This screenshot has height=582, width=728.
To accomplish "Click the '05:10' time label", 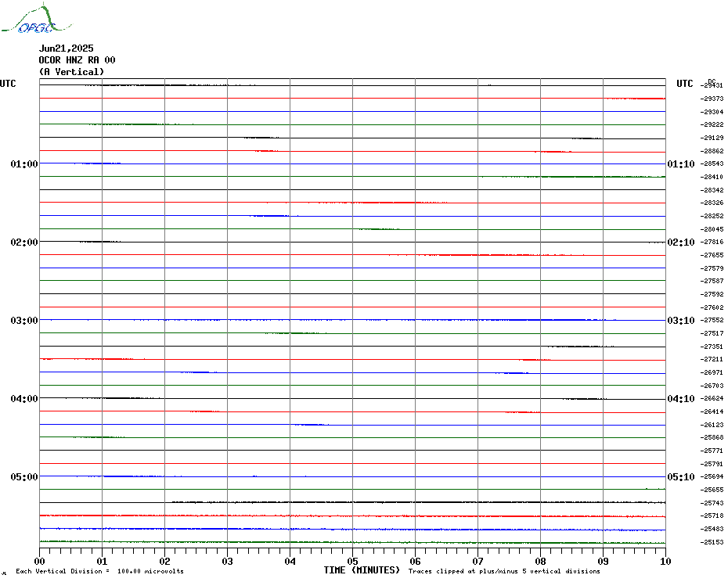I will tap(681, 476).
